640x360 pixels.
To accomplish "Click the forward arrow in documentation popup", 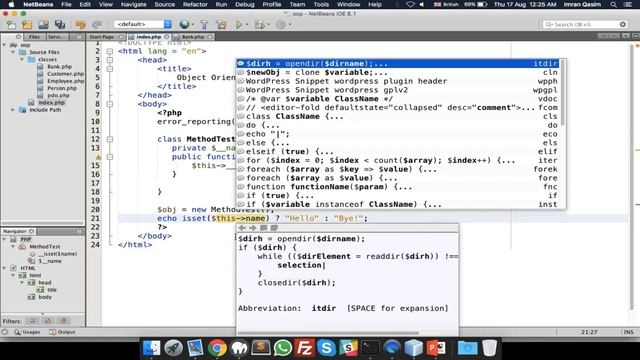I will click(253, 228).
